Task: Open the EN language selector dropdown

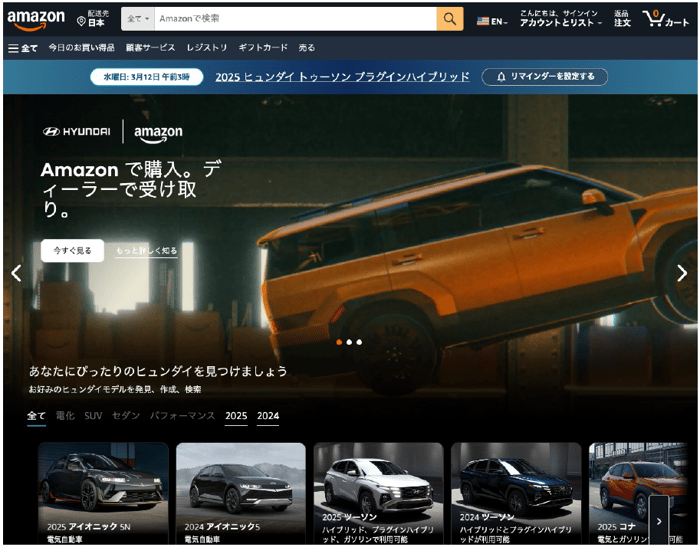Action: click(x=492, y=21)
